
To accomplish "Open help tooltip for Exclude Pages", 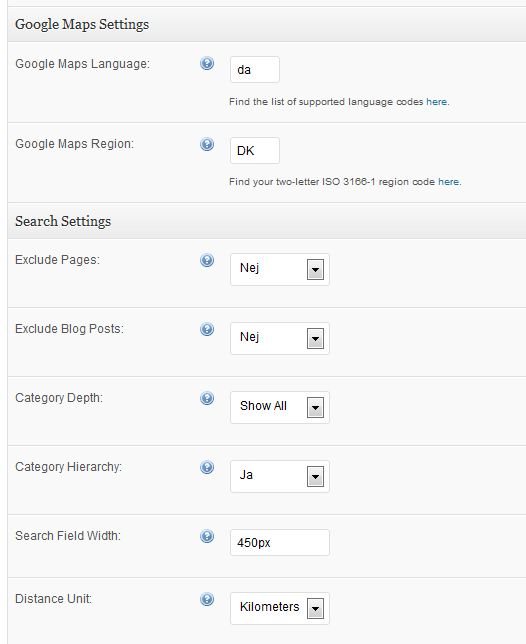I will point(207,260).
